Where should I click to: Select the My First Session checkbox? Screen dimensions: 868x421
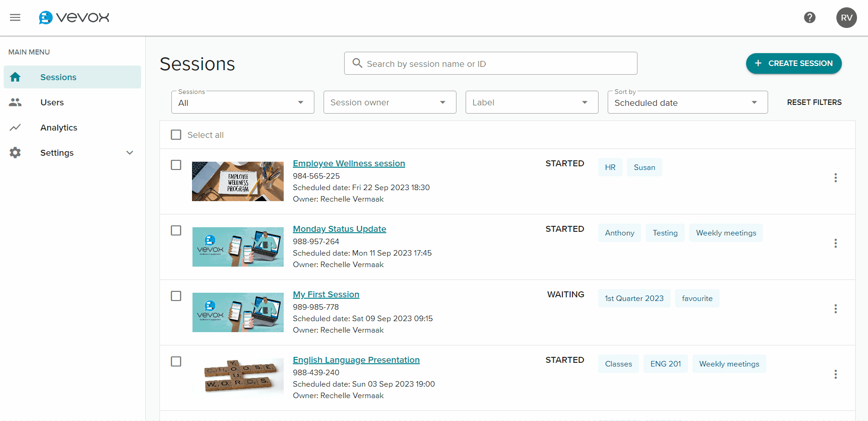coord(176,296)
